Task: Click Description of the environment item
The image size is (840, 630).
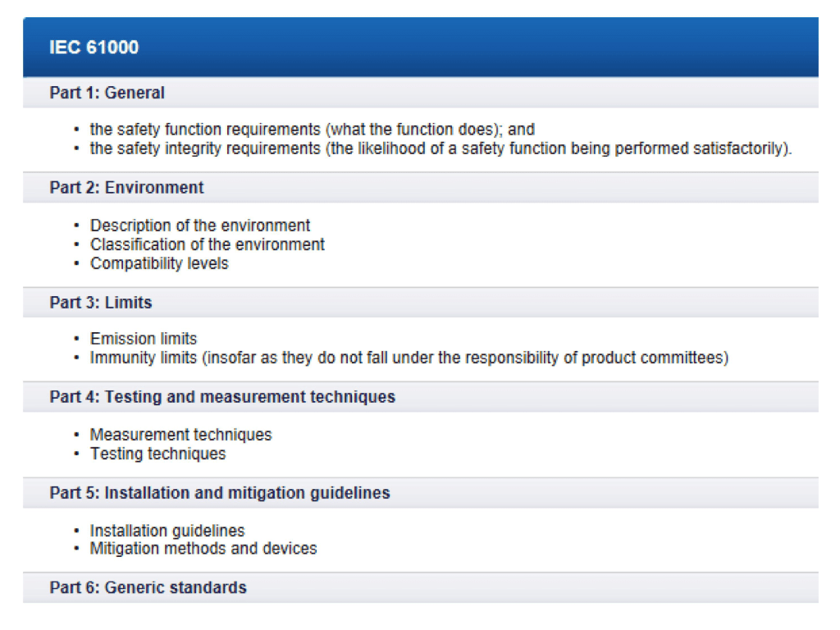Action: 200,226
